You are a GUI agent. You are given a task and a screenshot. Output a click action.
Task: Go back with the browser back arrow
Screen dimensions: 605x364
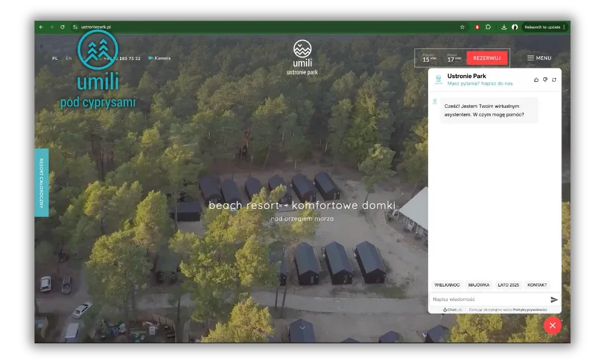(41, 27)
